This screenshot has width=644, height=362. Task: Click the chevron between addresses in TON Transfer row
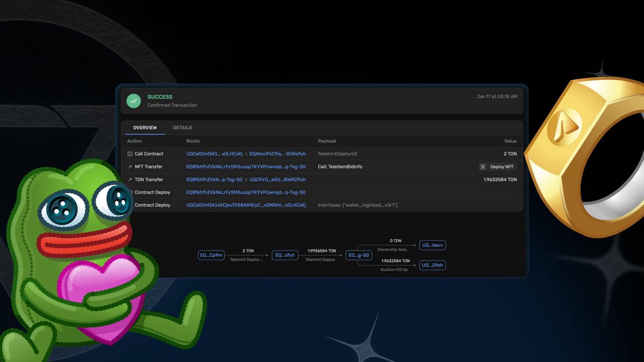coord(246,179)
